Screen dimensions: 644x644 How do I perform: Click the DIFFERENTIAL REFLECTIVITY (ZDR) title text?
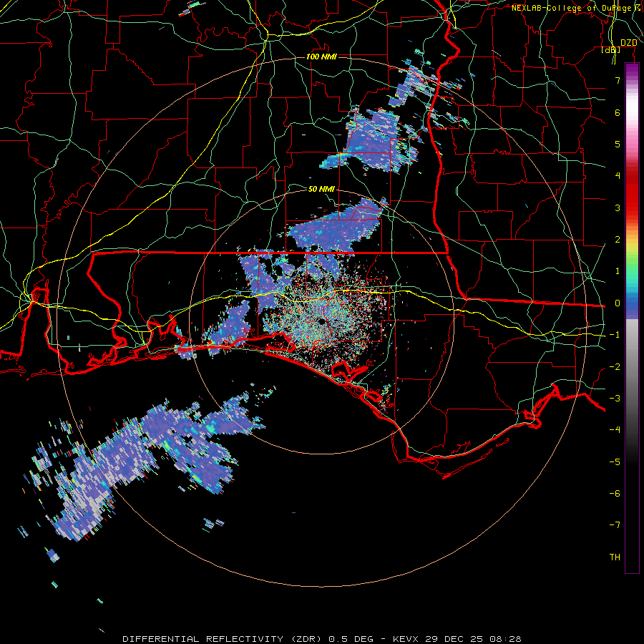(x=223, y=639)
